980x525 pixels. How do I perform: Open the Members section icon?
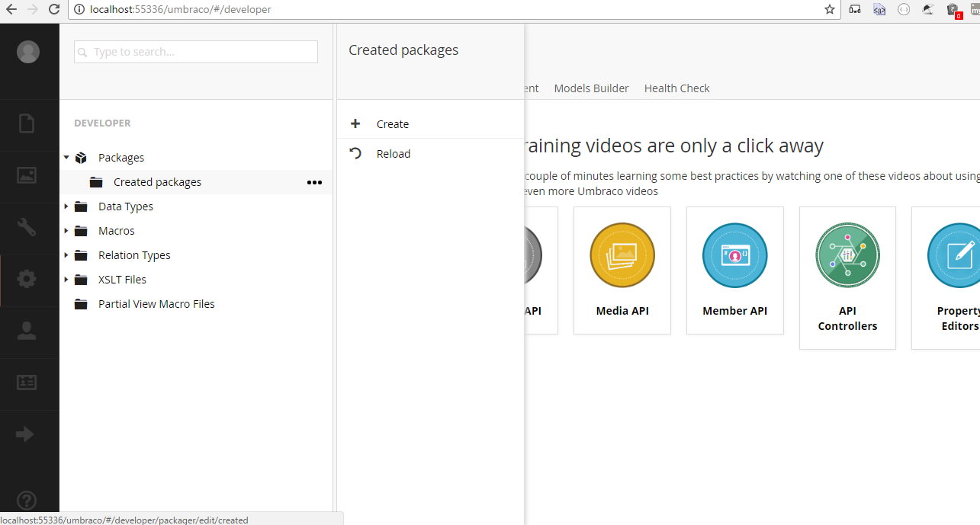(27, 383)
